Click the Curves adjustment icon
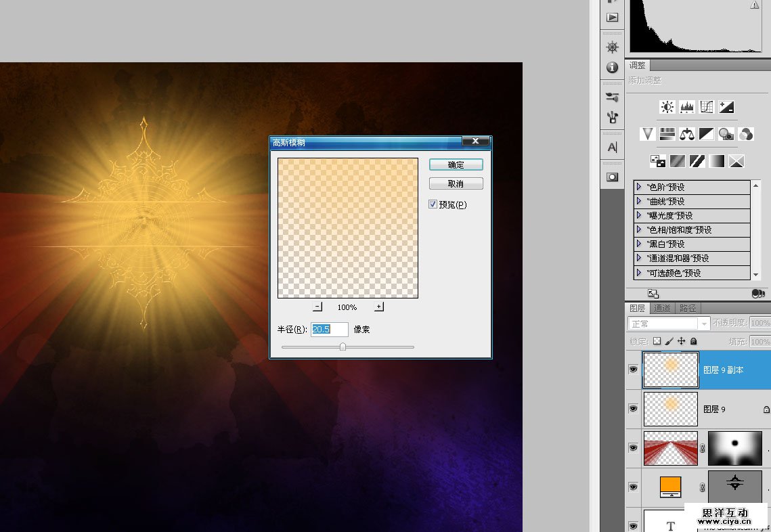Viewport: 771px width, 532px height. pos(707,107)
